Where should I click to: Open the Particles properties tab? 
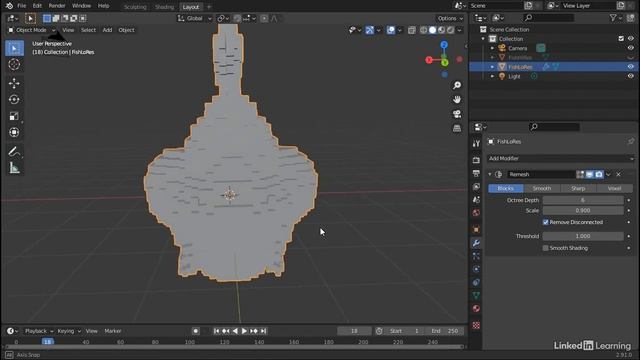tap(476, 256)
